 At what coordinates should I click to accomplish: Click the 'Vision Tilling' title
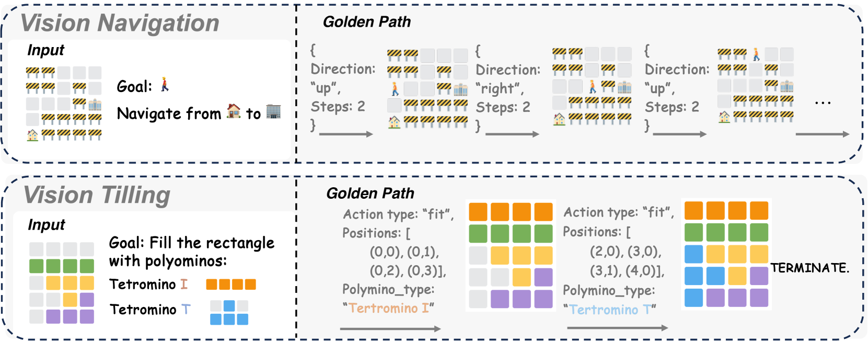97,195
